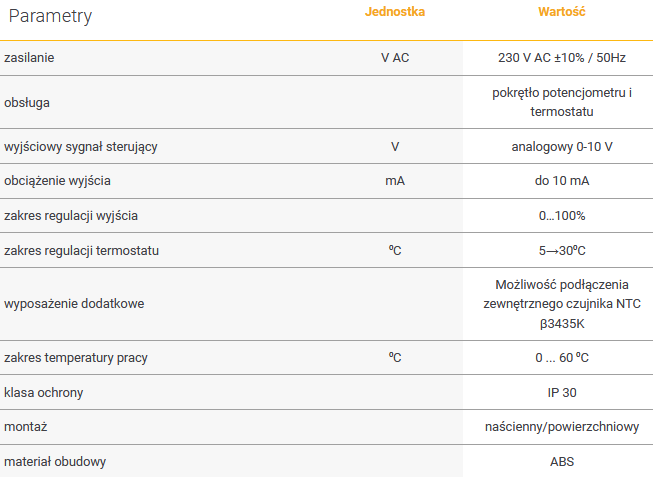
Task: Select the "wyposażenie dodatkowe" row label
Action: (x=74, y=304)
